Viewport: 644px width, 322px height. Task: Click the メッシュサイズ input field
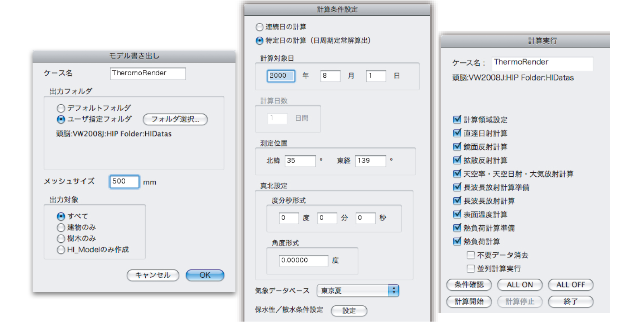[x=124, y=182]
